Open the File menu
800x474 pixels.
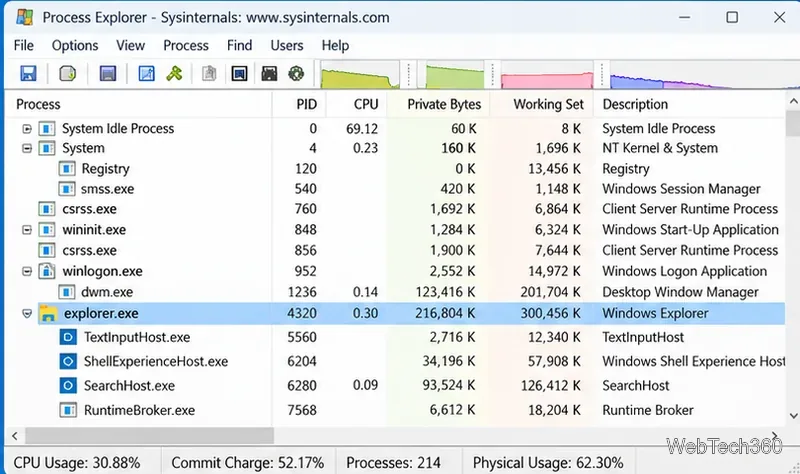(x=23, y=45)
